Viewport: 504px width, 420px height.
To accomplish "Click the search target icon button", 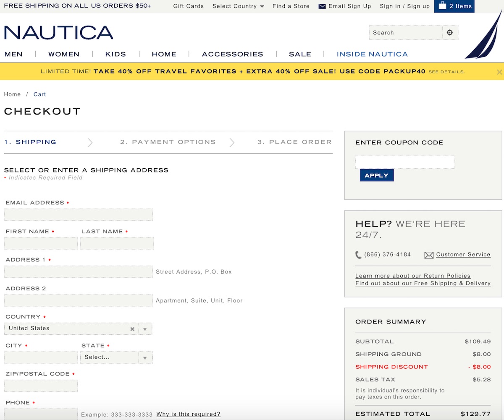I will click(450, 33).
